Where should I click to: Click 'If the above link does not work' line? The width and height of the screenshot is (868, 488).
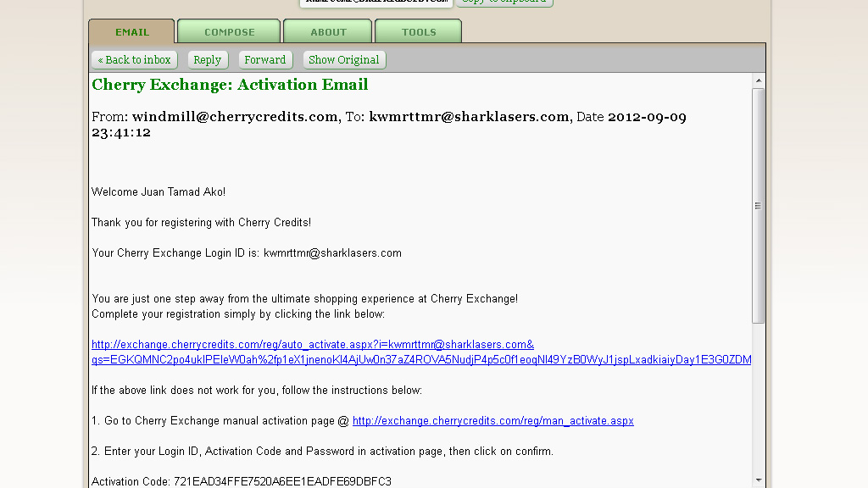pyautogui.click(x=256, y=390)
